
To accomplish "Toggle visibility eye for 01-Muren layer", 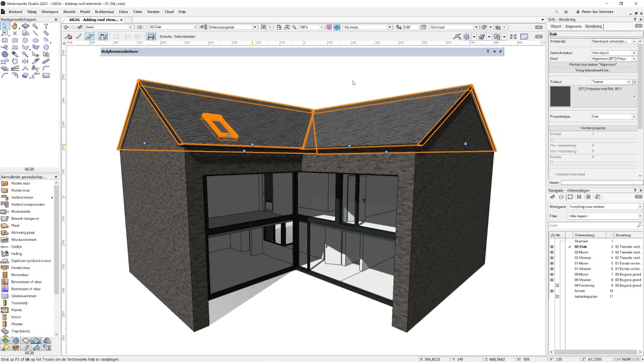I will (x=552, y=263).
